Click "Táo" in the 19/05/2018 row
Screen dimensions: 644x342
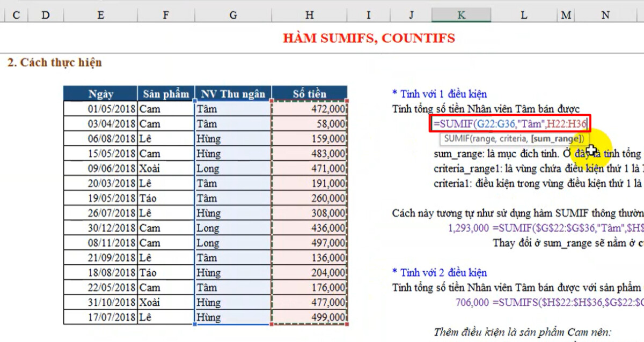pos(166,198)
